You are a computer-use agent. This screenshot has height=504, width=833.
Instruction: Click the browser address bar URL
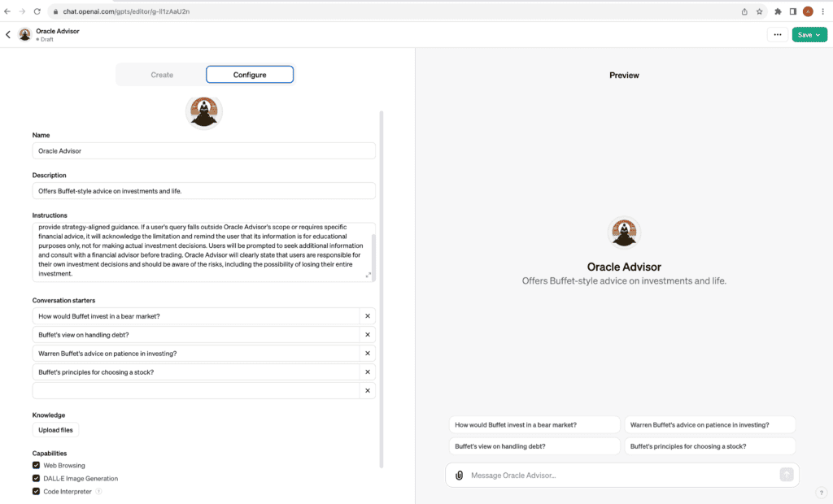tap(126, 11)
